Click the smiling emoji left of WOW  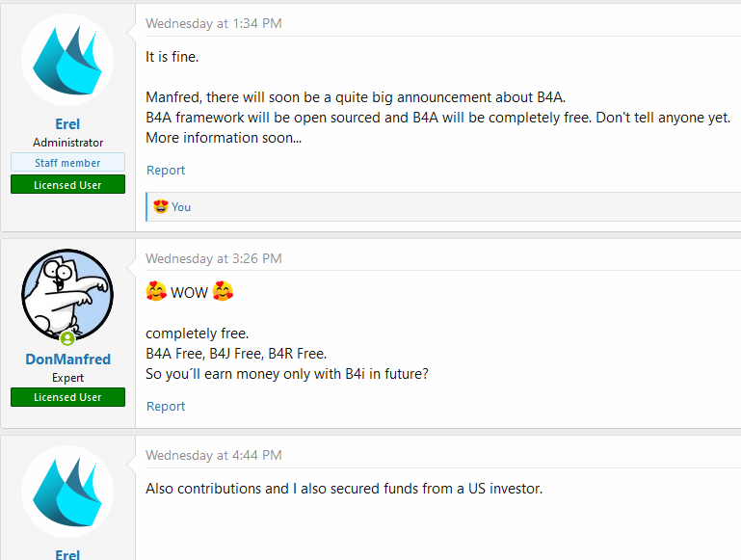point(156,292)
